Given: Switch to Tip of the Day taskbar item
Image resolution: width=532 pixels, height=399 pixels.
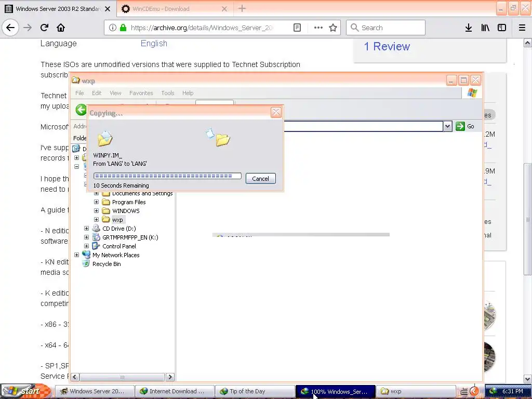Looking at the screenshot, I should (255, 391).
